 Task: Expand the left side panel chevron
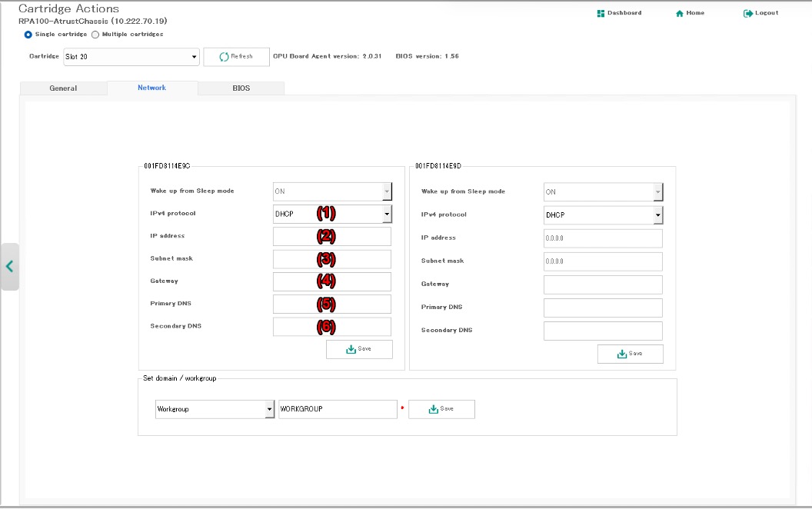click(x=9, y=266)
